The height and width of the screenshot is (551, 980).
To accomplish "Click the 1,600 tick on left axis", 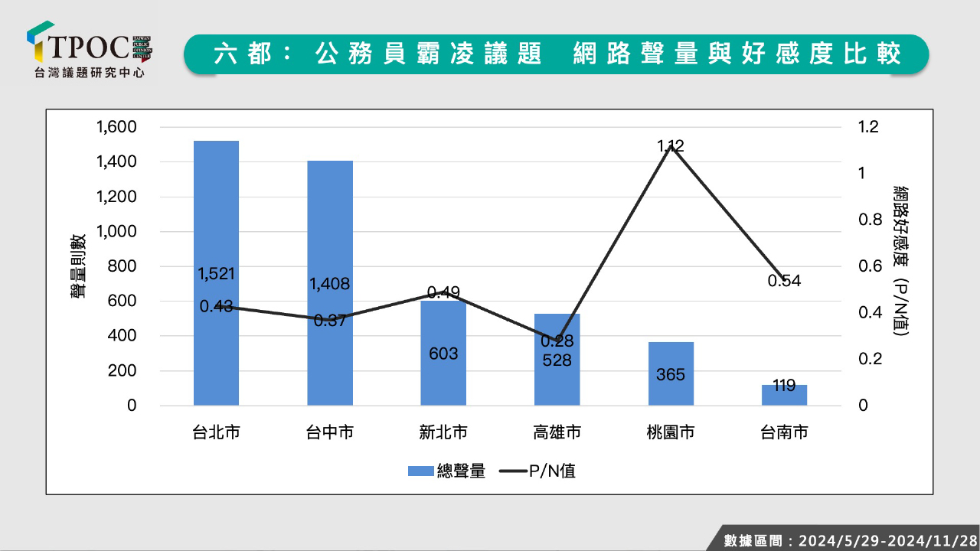I will click(x=116, y=127).
